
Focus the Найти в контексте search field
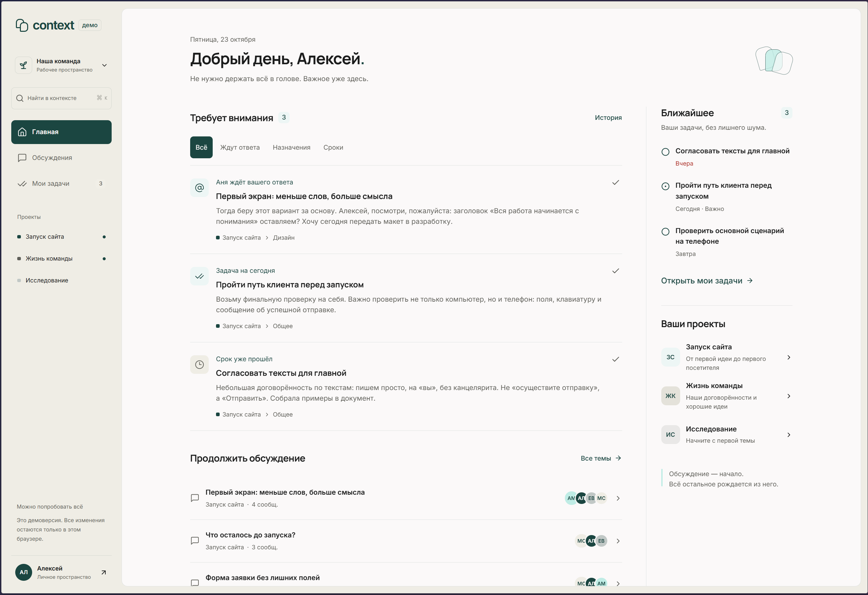[x=61, y=98]
